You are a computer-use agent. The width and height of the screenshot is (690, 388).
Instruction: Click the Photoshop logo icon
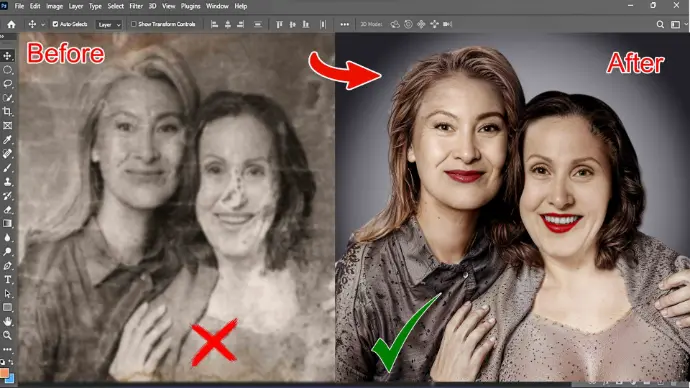click(4, 6)
